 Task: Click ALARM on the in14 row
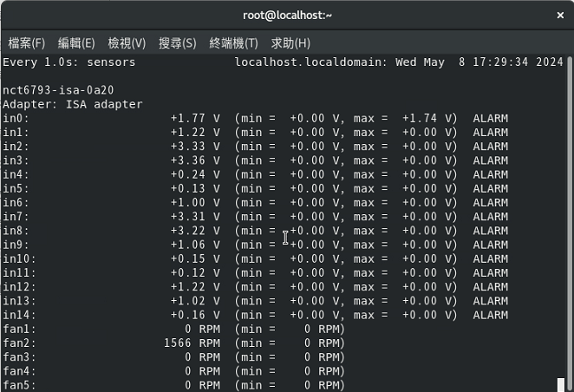click(490, 315)
